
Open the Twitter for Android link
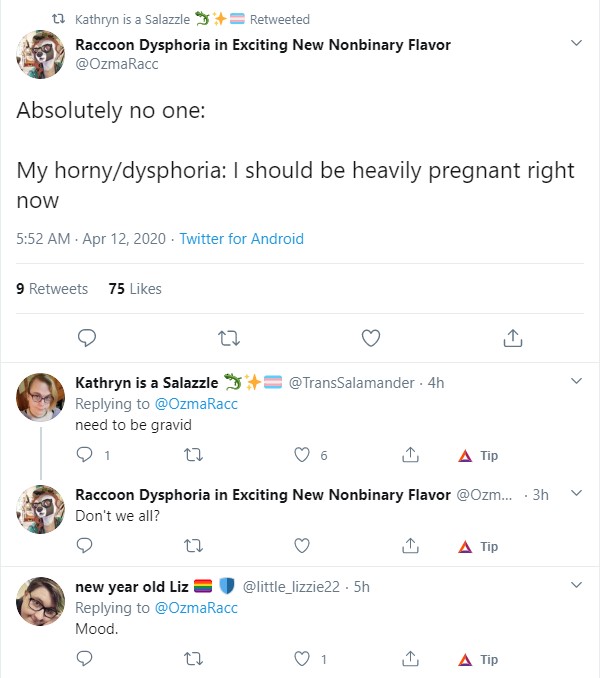click(x=242, y=239)
